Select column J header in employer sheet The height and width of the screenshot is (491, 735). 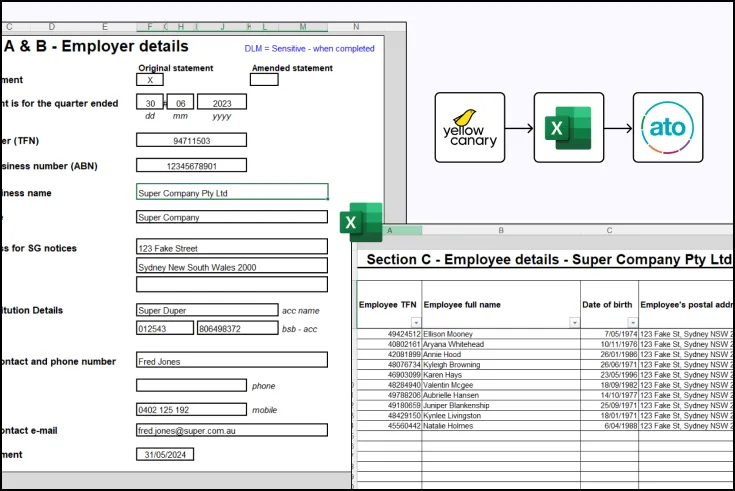(222, 27)
